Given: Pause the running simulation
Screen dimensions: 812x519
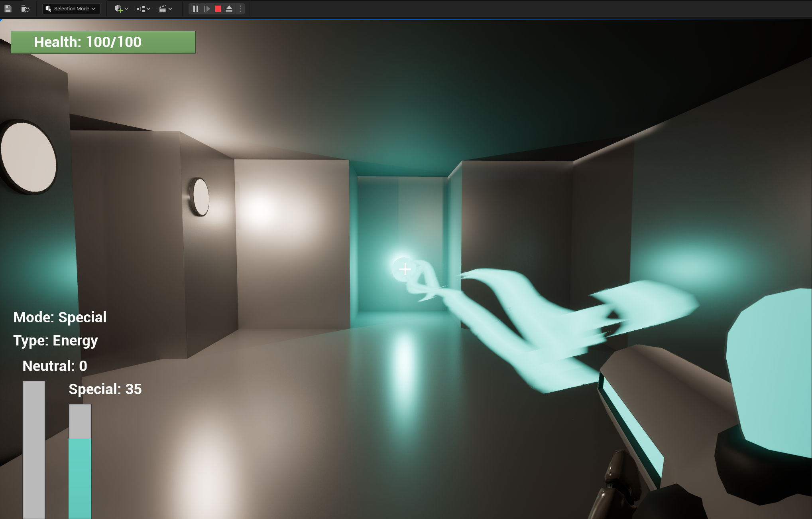Looking at the screenshot, I should click(195, 8).
